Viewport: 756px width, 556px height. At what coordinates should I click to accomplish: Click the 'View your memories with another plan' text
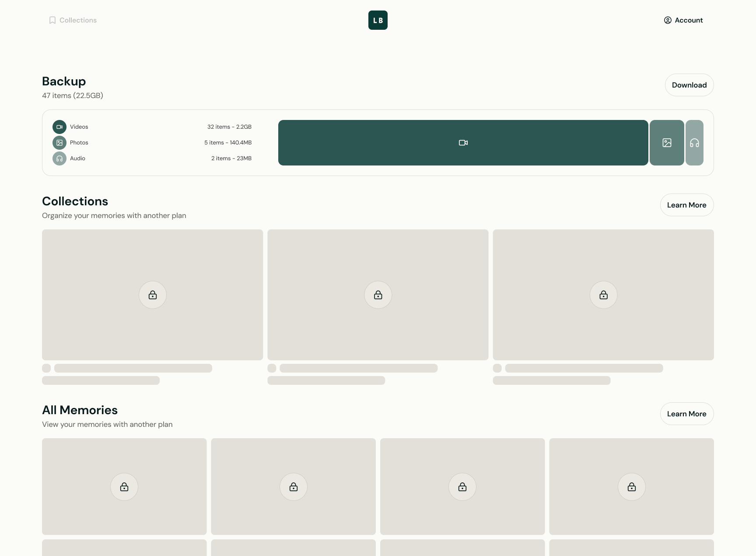pyautogui.click(x=107, y=424)
